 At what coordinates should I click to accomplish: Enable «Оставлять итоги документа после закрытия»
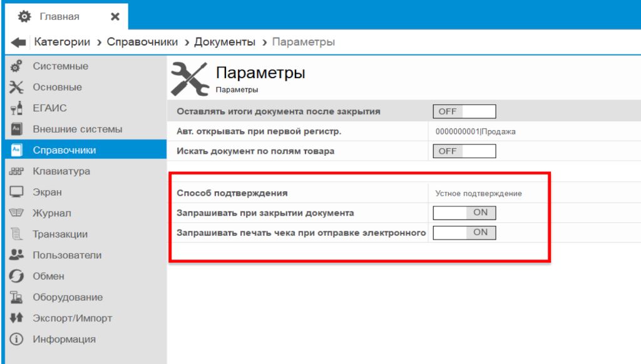(464, 111)
